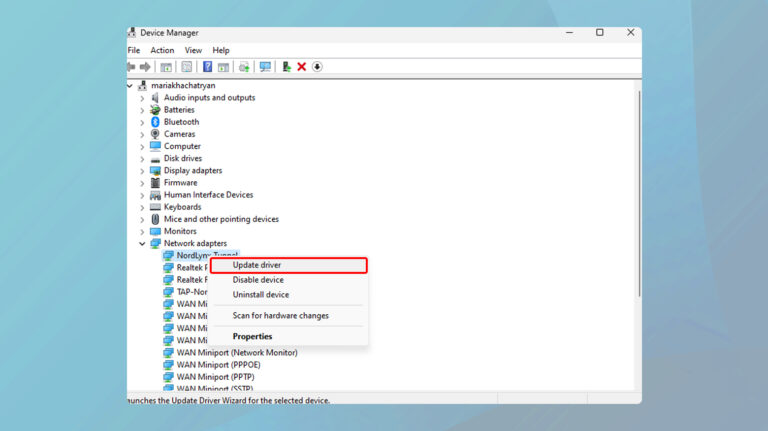Open the View menu
The width and height of the screenshot is (768, 431).
click(193, 50)
